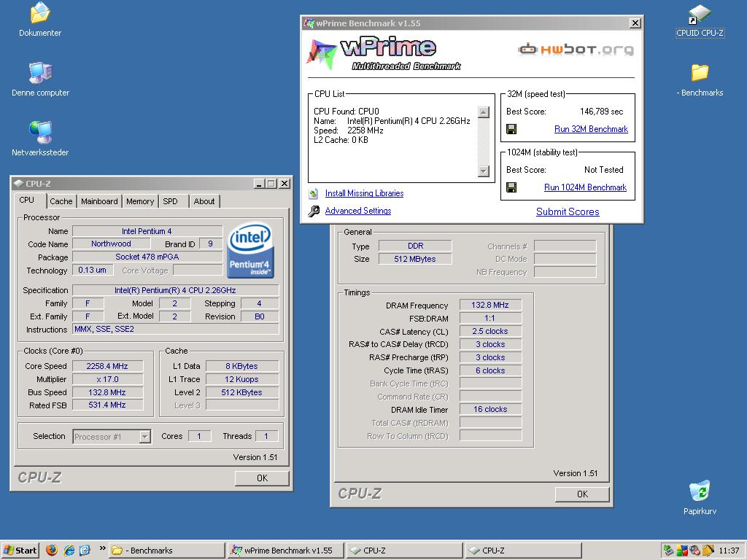Click the 32M best score 146,789 sec

coord(601,112)
